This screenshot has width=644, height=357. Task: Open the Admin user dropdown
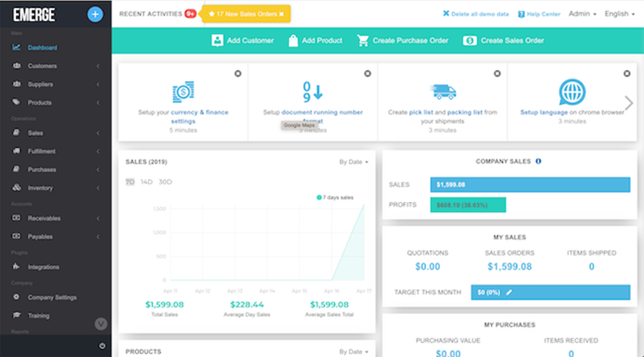coord(582,14)
